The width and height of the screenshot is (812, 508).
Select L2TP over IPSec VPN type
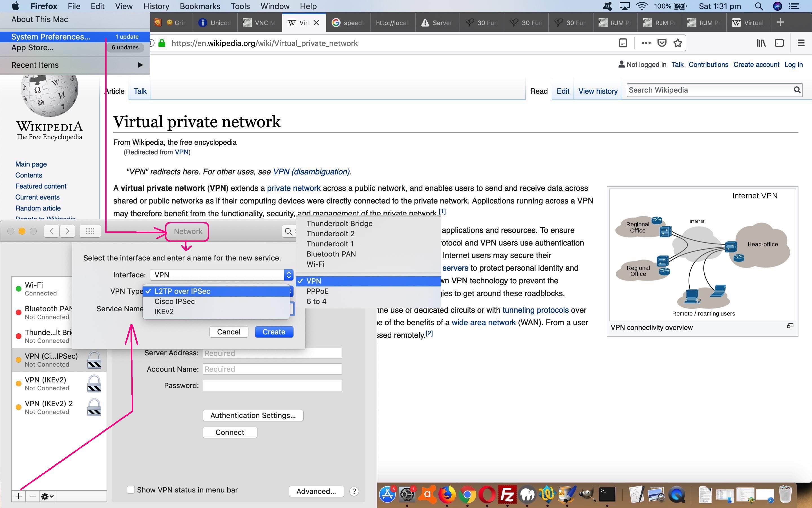pos(216,291)
